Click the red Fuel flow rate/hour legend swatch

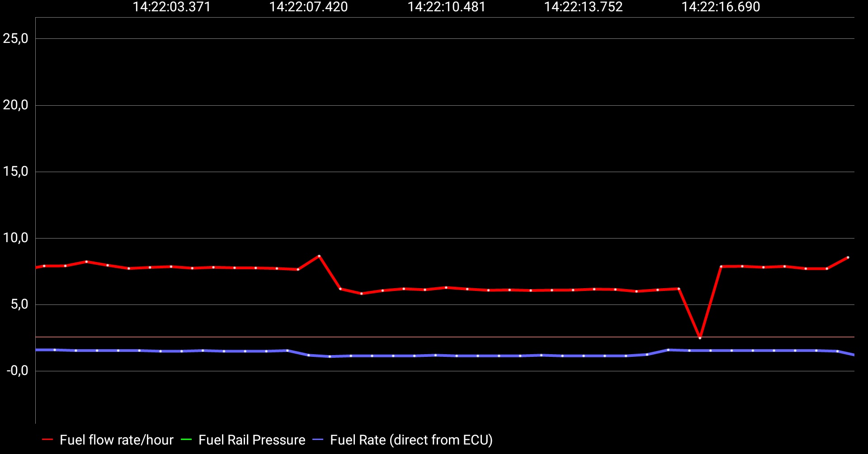pyautogui.click(x=47, y=440)
